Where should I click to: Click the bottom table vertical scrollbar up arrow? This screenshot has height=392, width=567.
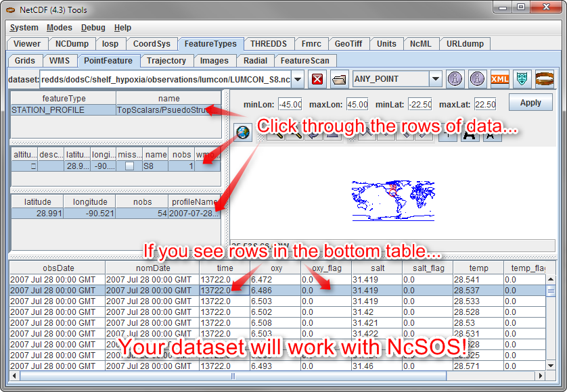(x=550, y=279)
